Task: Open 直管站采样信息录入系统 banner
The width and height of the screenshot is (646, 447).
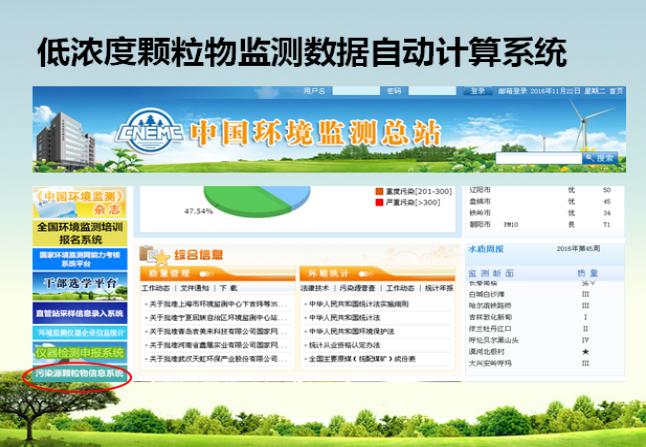Action: pos(80,313)
